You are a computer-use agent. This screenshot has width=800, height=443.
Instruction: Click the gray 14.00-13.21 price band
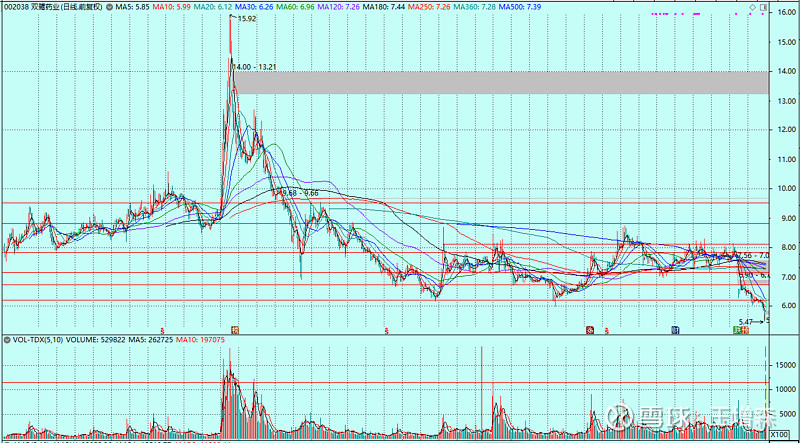coord(500,82)
